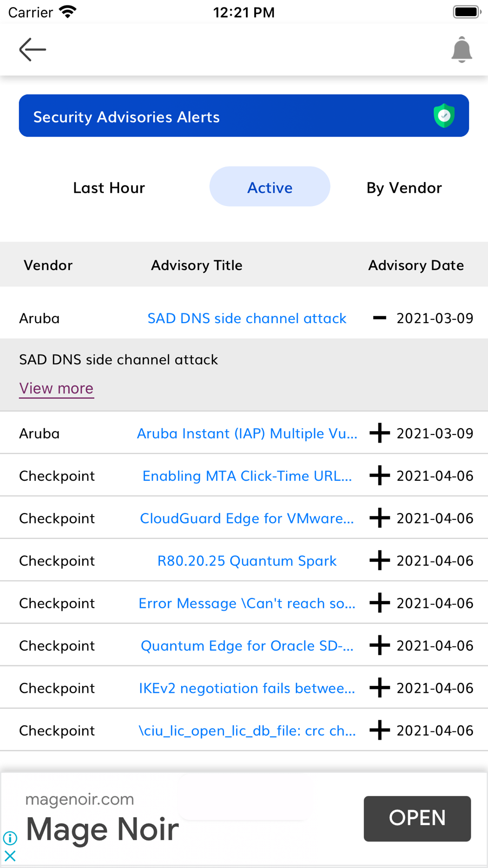Select the Active tab
The image size is (488, 868).
[x=270, y=186]
